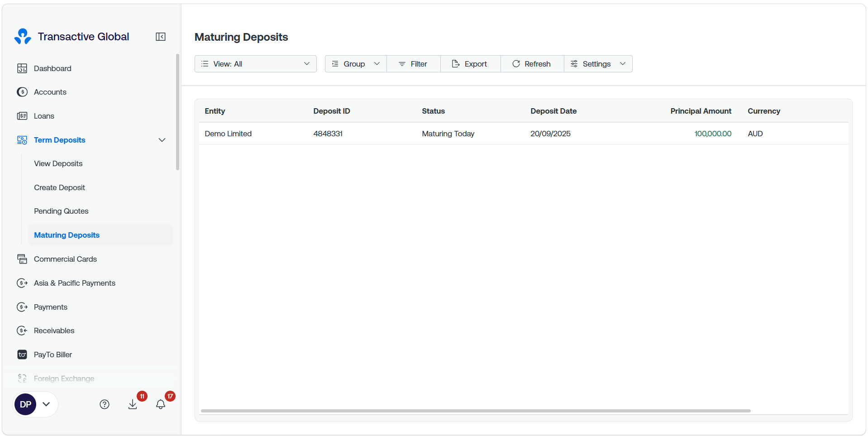Sort by Currency column header

763,111
